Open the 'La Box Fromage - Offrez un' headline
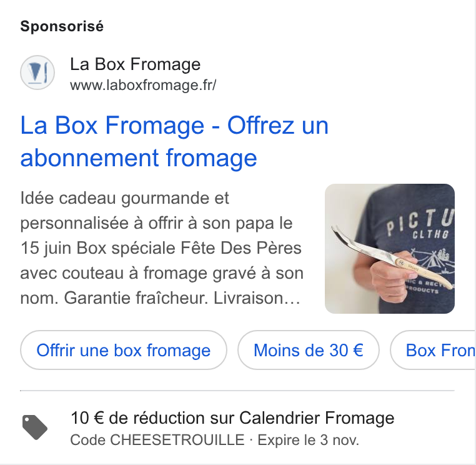Screen dimensions: 476x465 [x=174, y=125]
